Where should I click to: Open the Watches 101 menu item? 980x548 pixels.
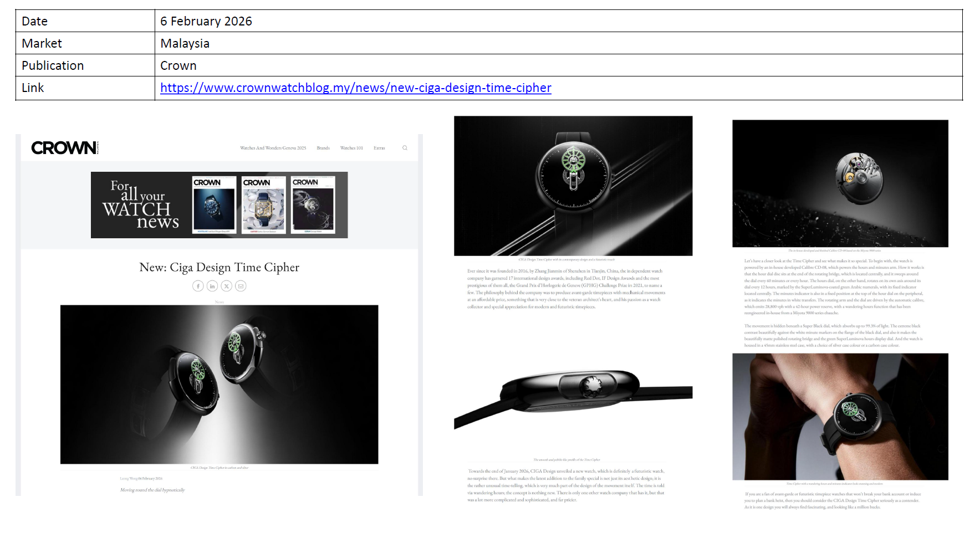point(351,148)
